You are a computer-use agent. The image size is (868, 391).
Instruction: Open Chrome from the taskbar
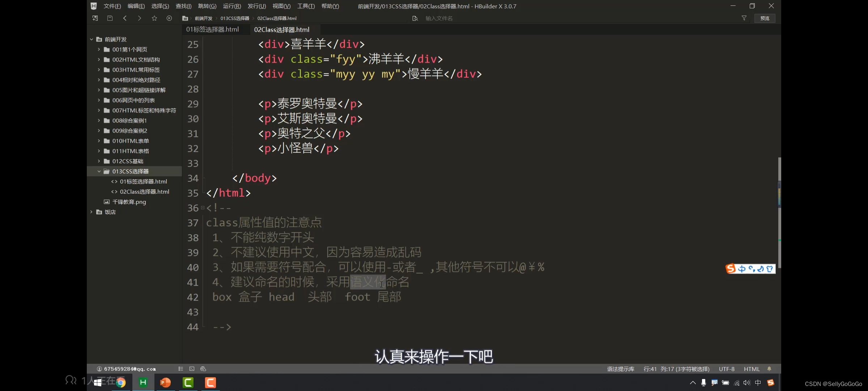coord(120,383)
